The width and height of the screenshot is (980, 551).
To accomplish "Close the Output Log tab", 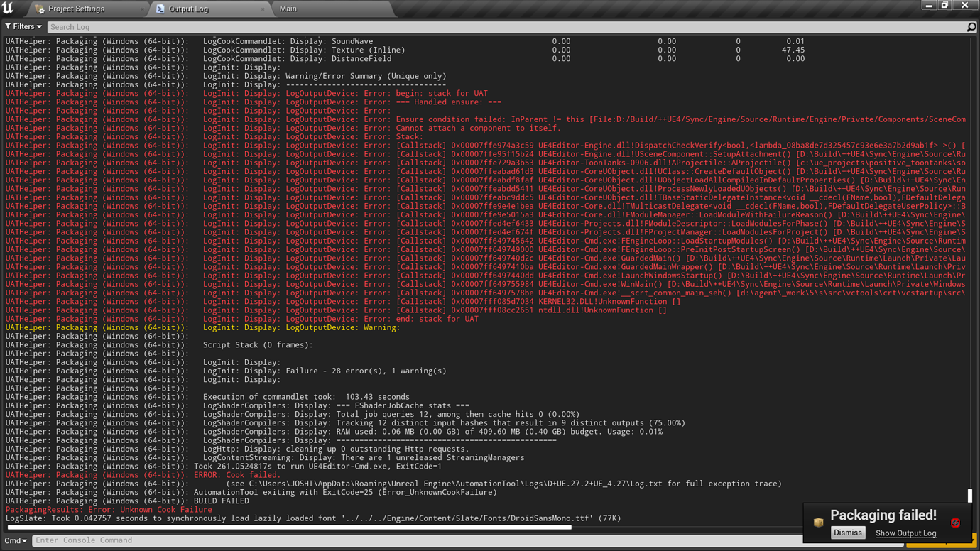I will point(263,9).
